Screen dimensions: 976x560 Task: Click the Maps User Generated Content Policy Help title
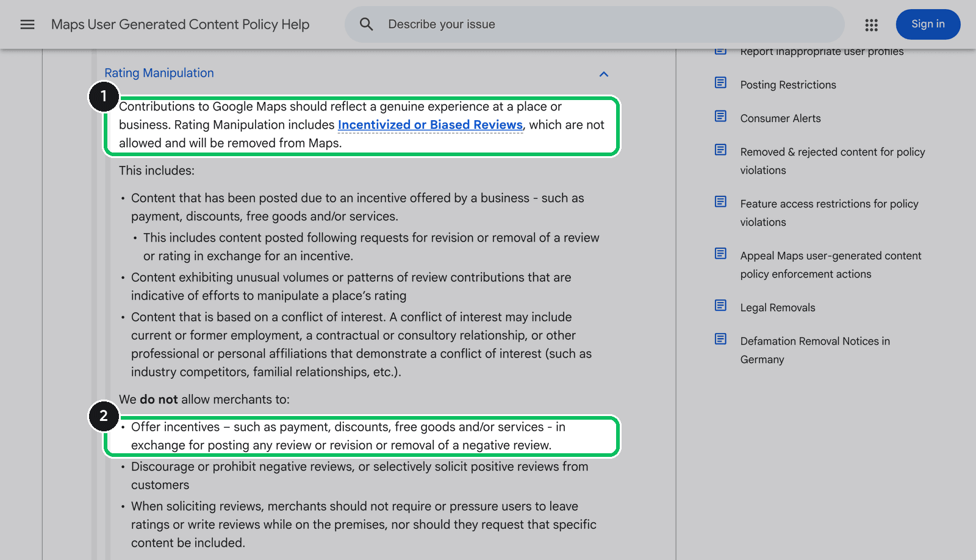click(x=181, y=24)
